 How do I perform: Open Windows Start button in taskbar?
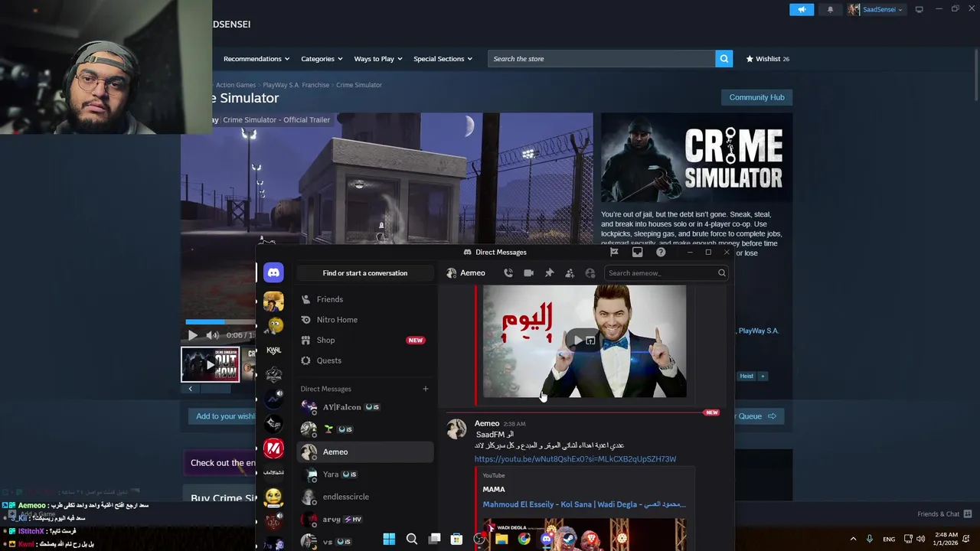click(x=389, y=539)
